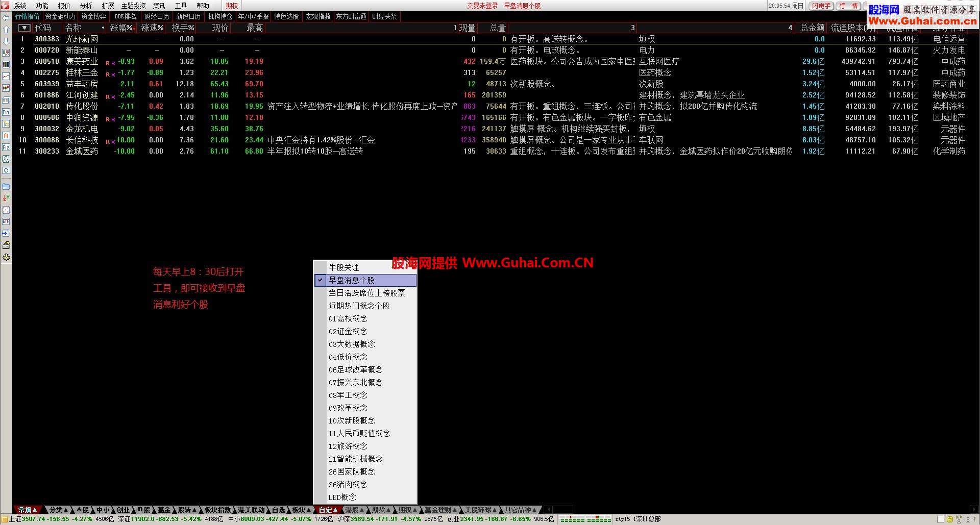This screenshot has height=525, width=980.
Task: Expand the 港股 bottom tab dropdown
Action: (x=362, y=510)
